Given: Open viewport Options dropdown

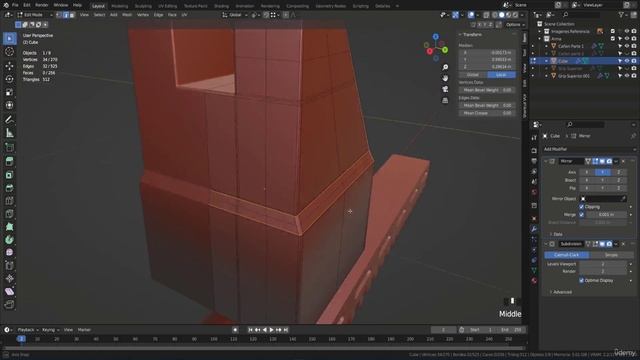Looking at the screenshot, I should (515, 24).
